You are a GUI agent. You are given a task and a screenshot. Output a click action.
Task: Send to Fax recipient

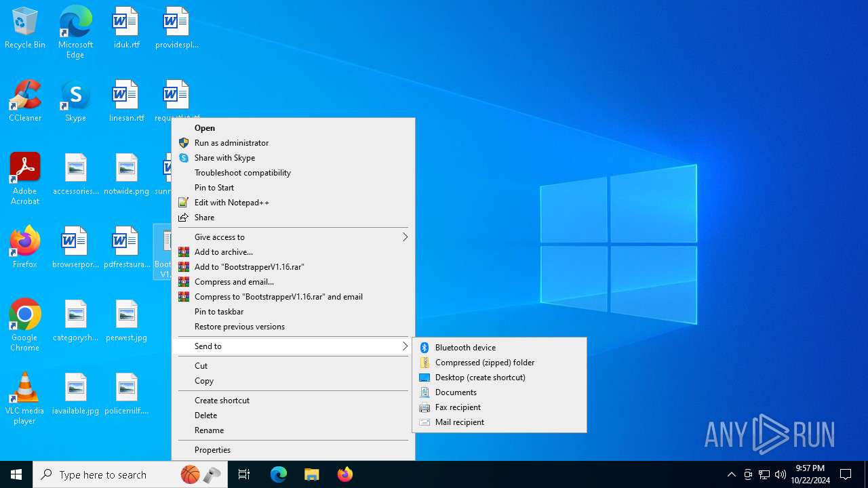[x=500, y=407]
